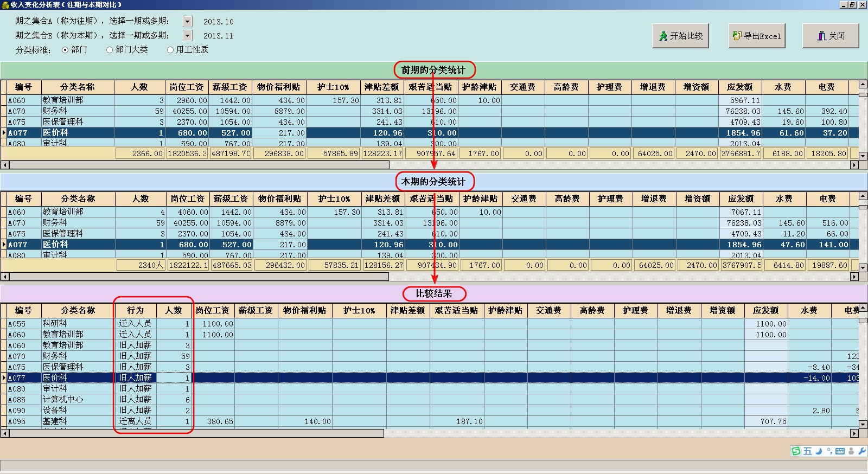Choose the 用工性质 radio option
868x474 pixels.
[170, 50]
